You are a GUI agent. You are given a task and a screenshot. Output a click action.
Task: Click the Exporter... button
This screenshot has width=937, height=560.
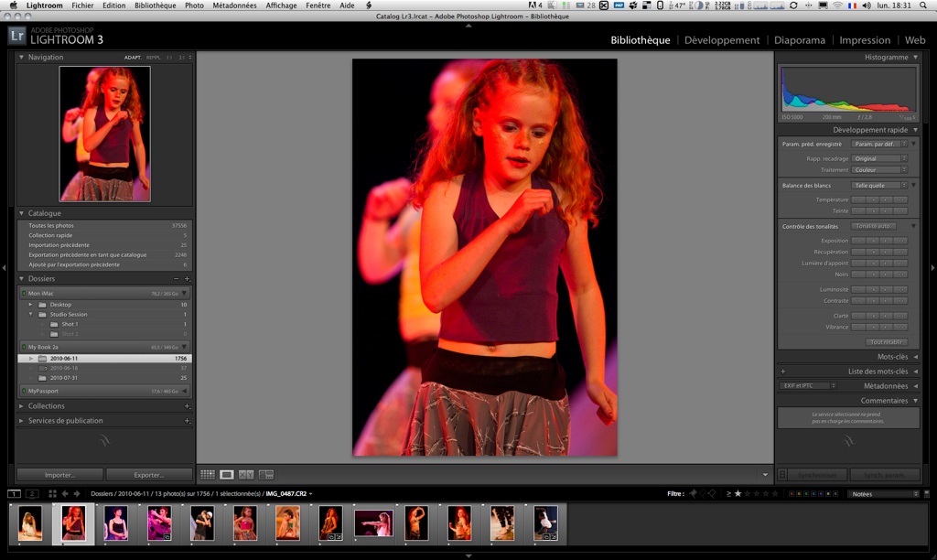coord(149,475)
